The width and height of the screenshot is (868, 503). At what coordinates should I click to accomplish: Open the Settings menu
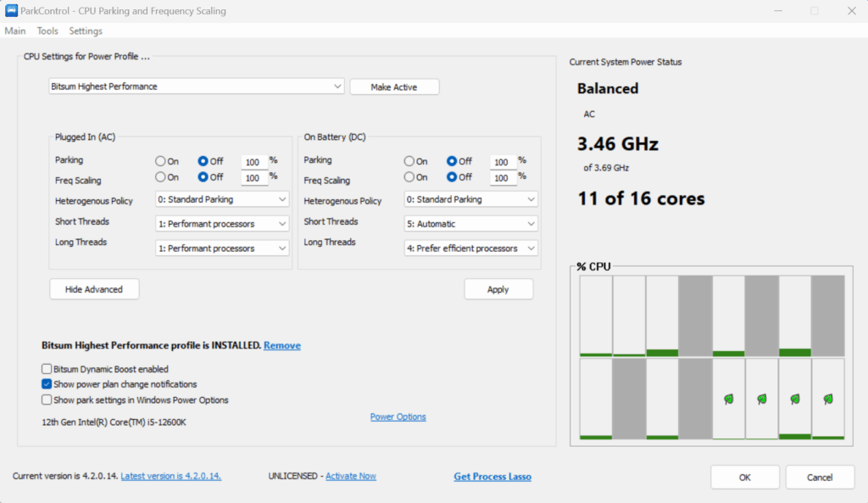click(x=85, y=31)
